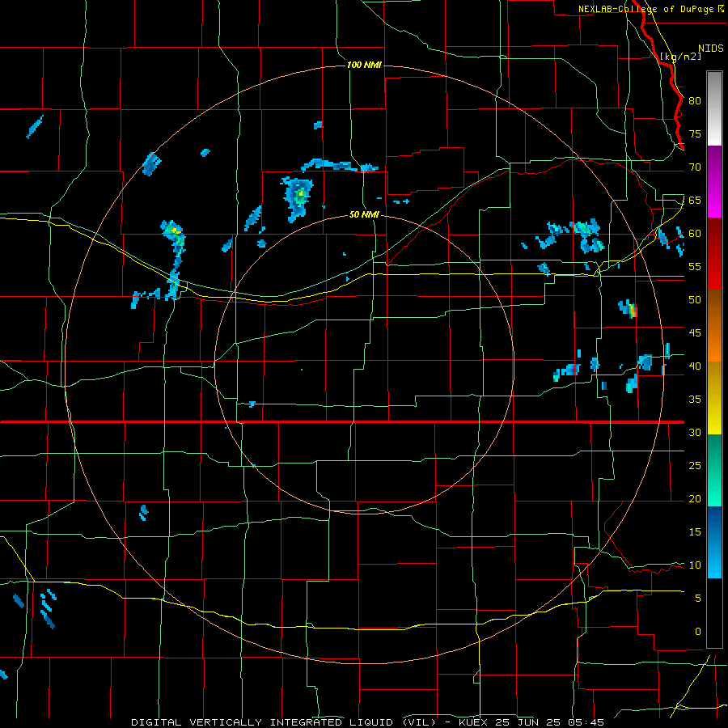Click the 0 value on the color scale
The width and height of the screenshot is (728, 728).
(x=698, y=632)
